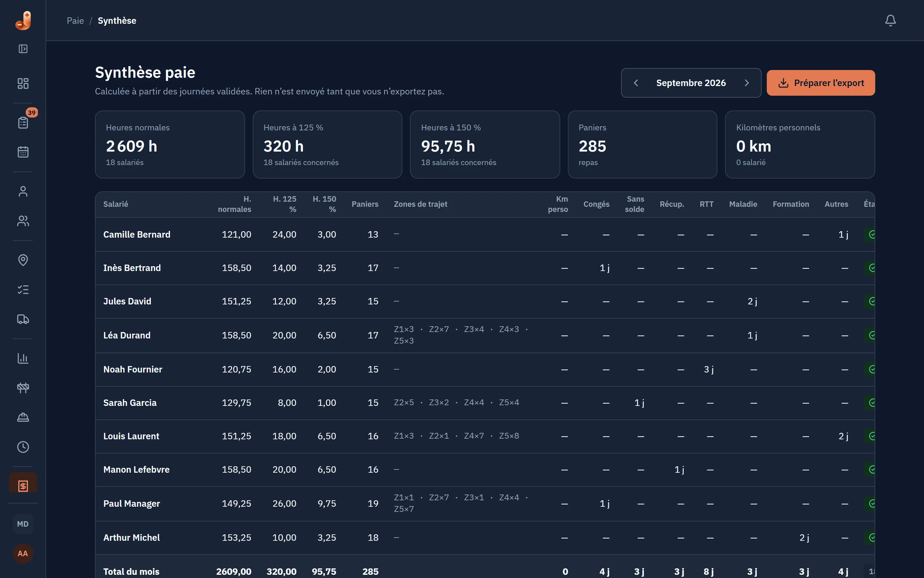This screenshot has width=924, height=578.
Task: Click status check icon for Jules David
Action: tap(872, 301)
